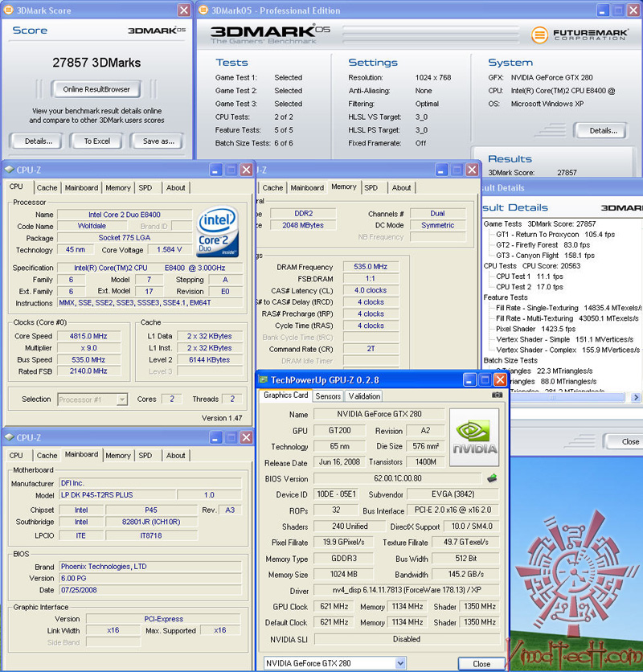Click right arrow of Result Details scrollbar

(x=636, y=397)
